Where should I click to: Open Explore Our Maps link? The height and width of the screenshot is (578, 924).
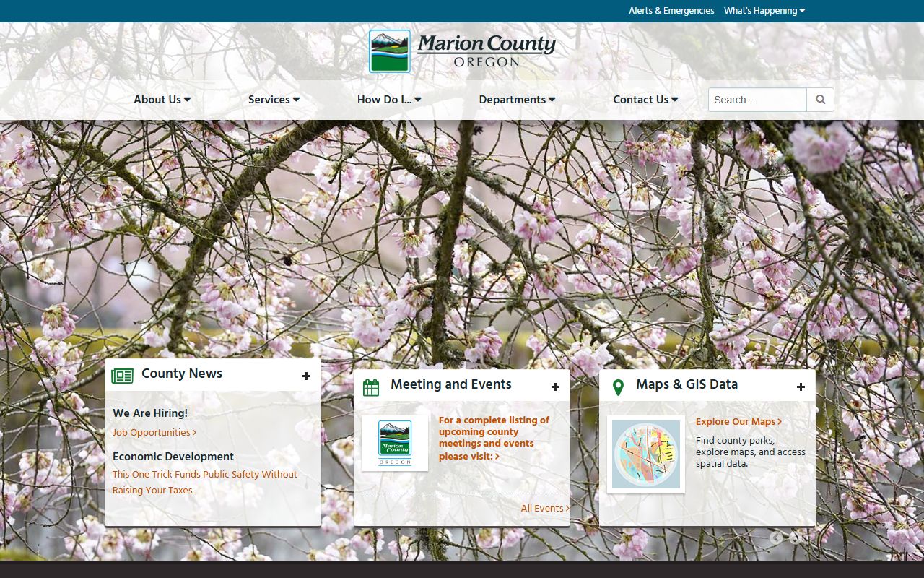click(x=738, y=422)
